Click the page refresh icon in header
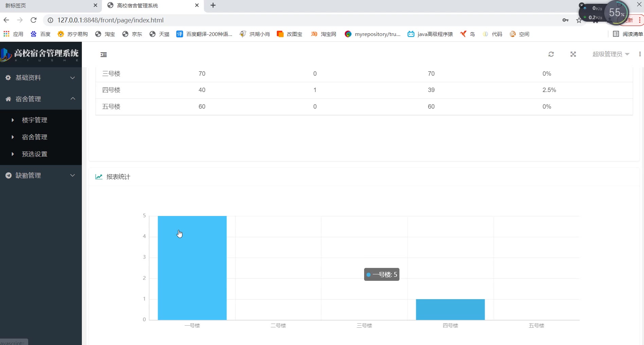The image size is (644, 345). pos(551,54)
